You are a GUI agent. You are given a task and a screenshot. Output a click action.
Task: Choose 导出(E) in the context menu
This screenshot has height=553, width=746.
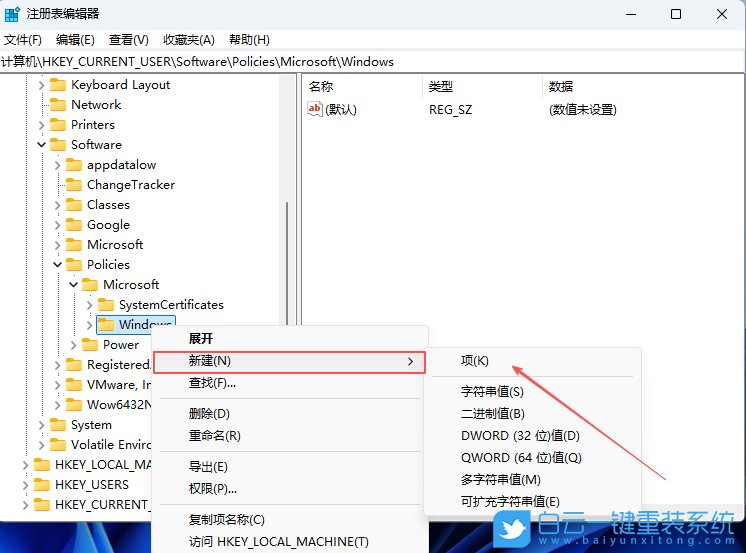290,467
